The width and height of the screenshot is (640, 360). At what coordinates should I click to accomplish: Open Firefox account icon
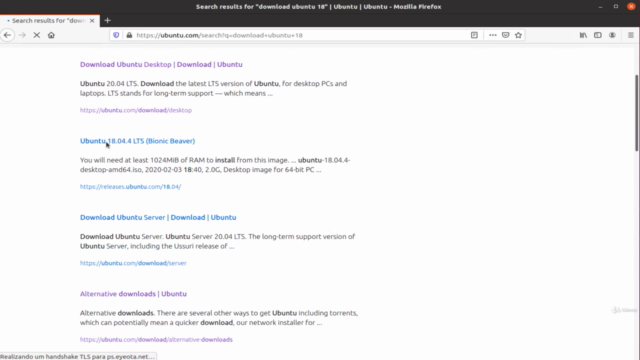[x=612, y=35]
